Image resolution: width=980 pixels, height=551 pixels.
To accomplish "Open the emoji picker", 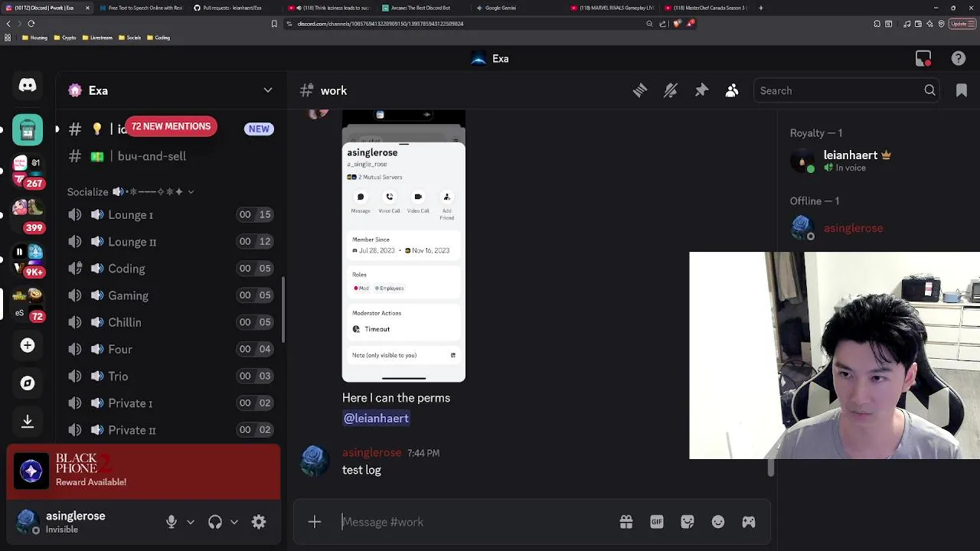I will [x=718, y=522].
